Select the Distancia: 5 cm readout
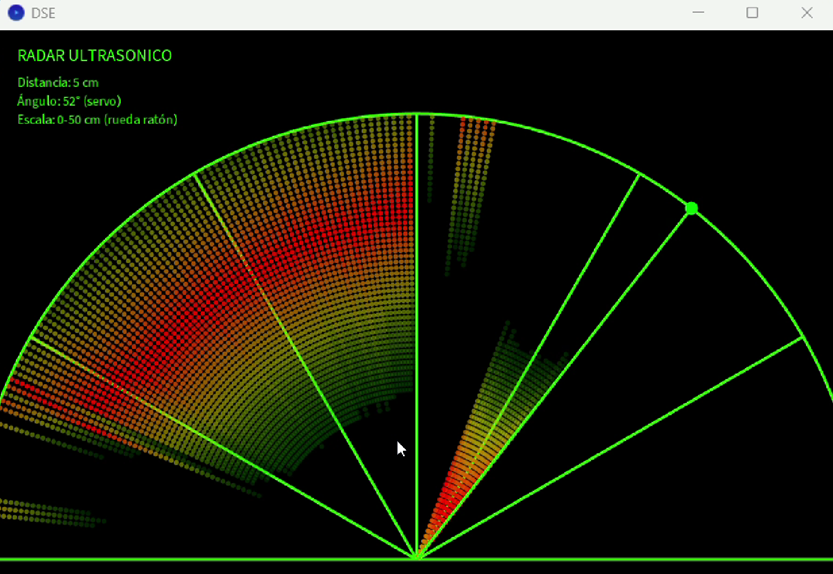833x574 pixels. pos(58,83)
